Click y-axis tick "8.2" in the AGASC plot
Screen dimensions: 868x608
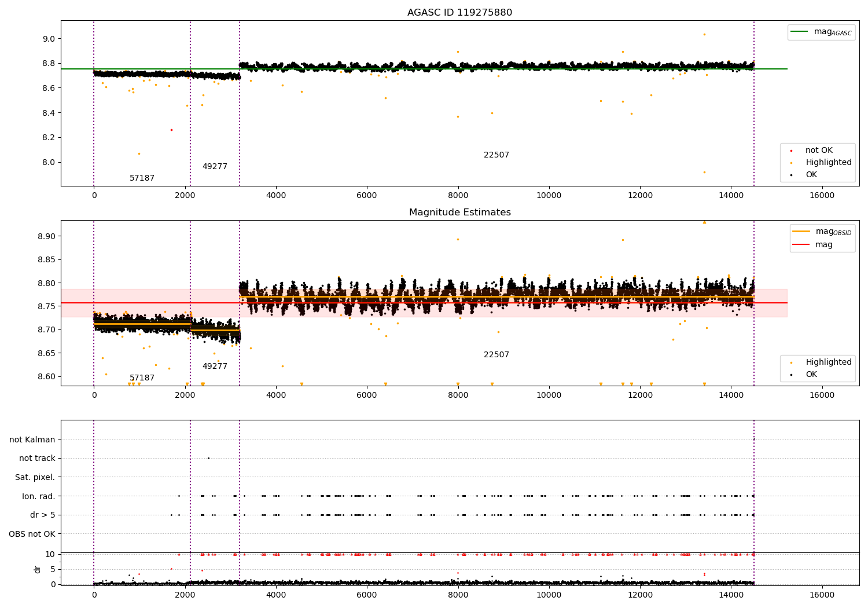pyautogui.click(x=49, y=138)
